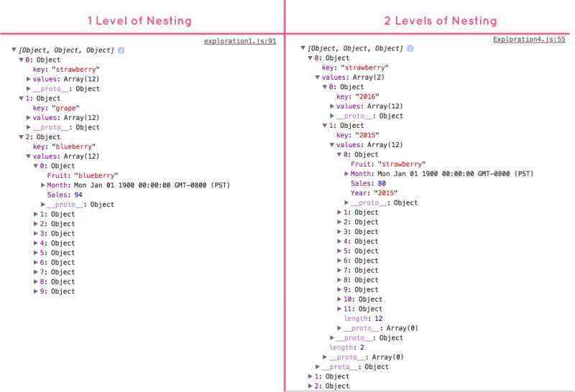575x392 pixels.
Task: Select the "2 Levels of Nesting" heading
Action: tap(441, 21)
